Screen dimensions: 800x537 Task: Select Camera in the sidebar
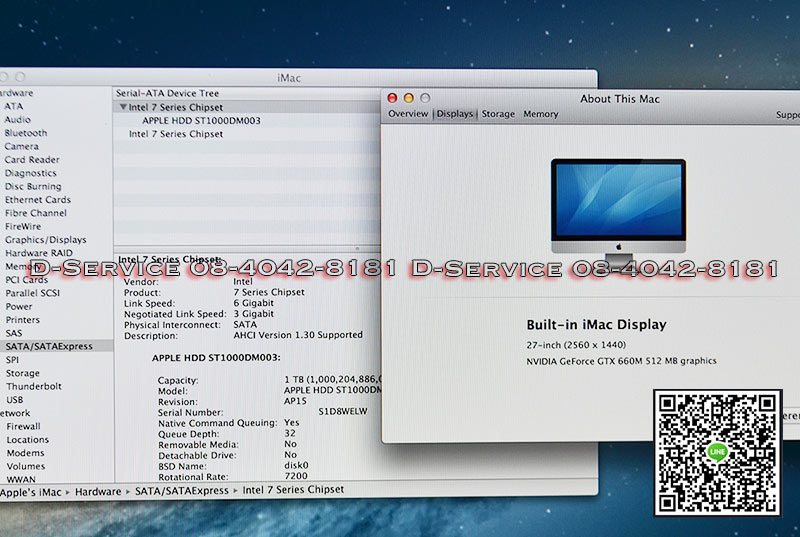click(x=21, y=146)
